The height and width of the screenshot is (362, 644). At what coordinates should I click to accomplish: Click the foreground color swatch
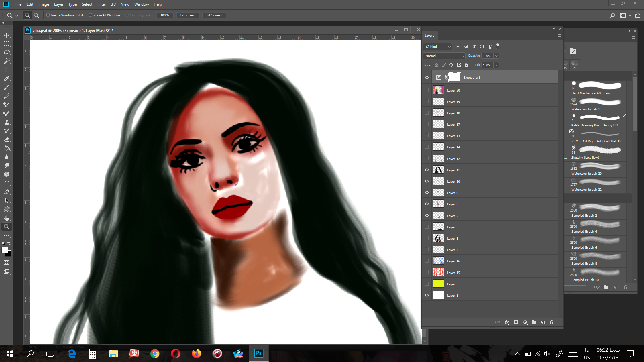[4, 250]
